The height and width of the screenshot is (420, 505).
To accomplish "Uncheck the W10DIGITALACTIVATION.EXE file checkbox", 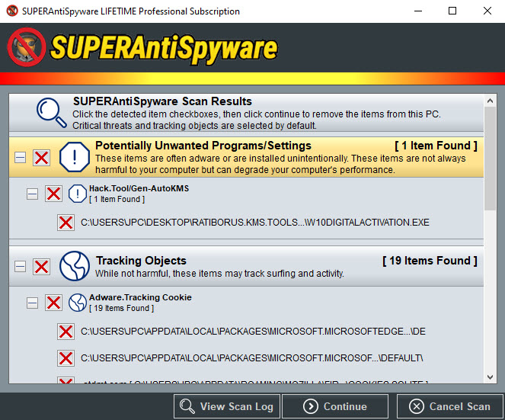I will point(66,223).
